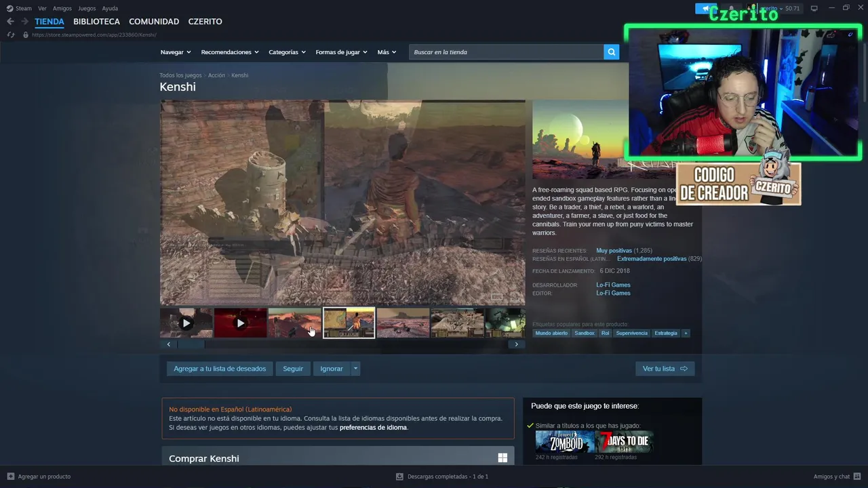Click the magnifier search button
868x488 pixels.
(612, 52)
